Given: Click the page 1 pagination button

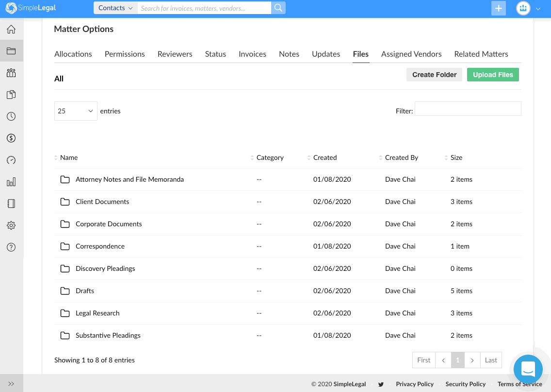Looking at the screenshot, I should [x=457, y=360].
